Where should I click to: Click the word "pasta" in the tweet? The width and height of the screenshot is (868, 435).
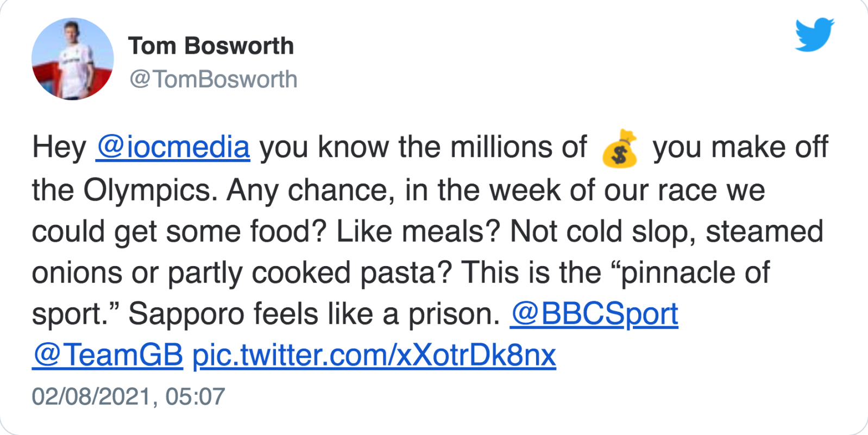tap(401, 273)
